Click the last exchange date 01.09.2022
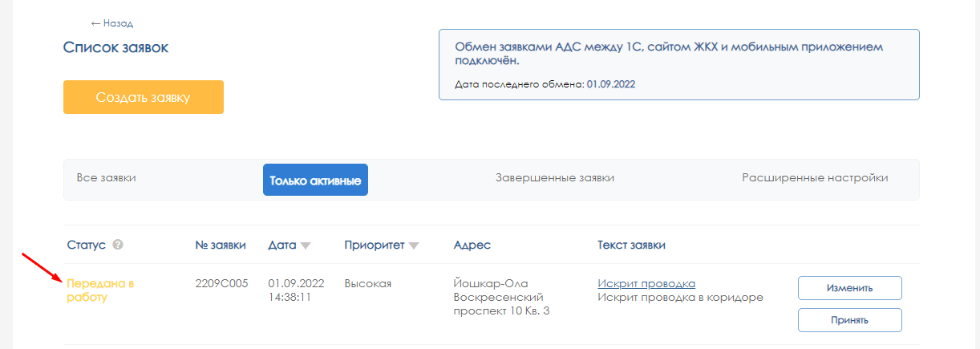Screen dimensions: 980x349 pos(610,83)
